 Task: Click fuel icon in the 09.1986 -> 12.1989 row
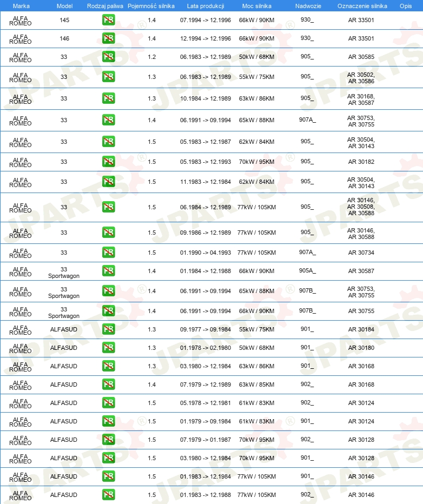pyautogui.click(x=109, y=232)
